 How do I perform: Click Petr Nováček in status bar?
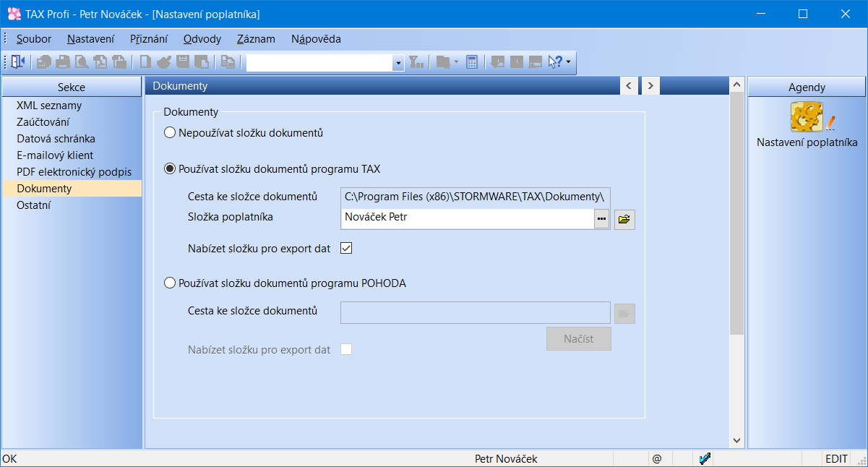(506, 459)
